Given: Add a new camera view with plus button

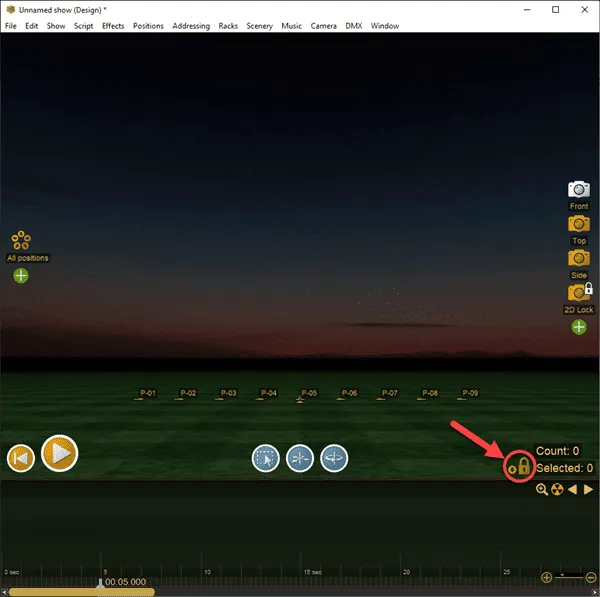Looking at the screenshot, I should coord(579,327).
